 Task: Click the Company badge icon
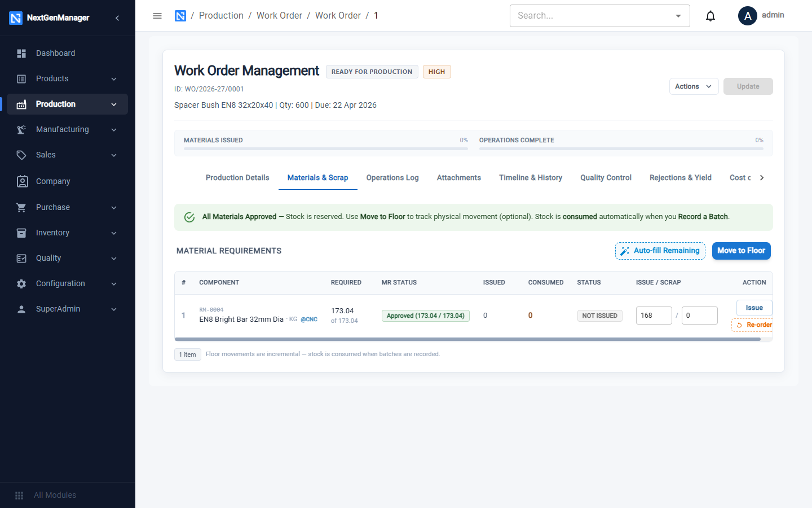[22, 181]
